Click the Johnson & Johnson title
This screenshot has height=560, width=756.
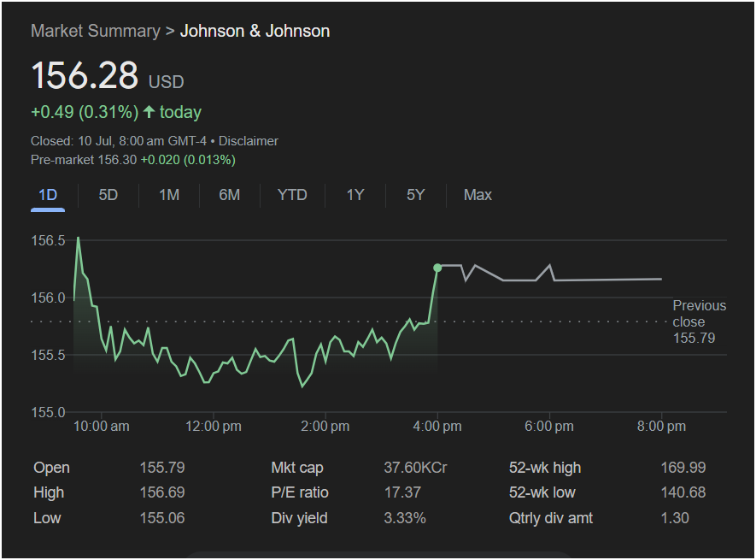[x=255, y=31]
